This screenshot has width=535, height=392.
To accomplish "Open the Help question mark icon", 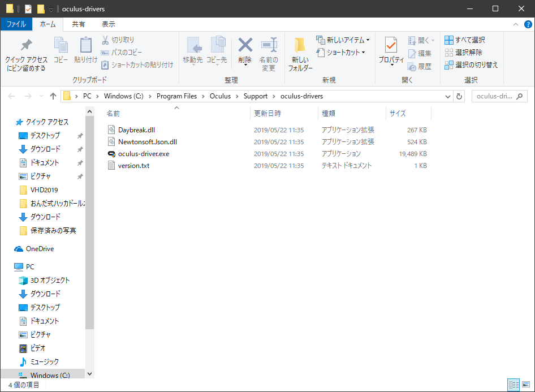I will pyautogui.click(x=528, y=24).
